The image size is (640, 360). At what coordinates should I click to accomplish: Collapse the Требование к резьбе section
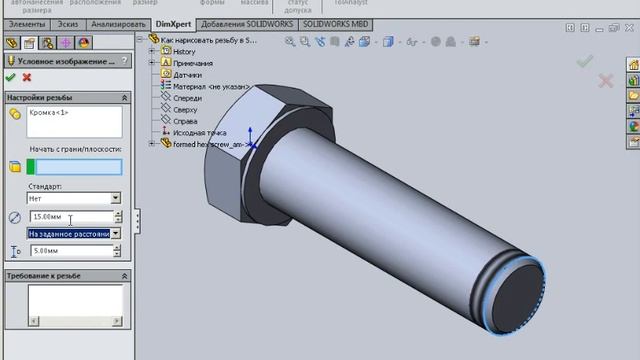pos(124,276)
